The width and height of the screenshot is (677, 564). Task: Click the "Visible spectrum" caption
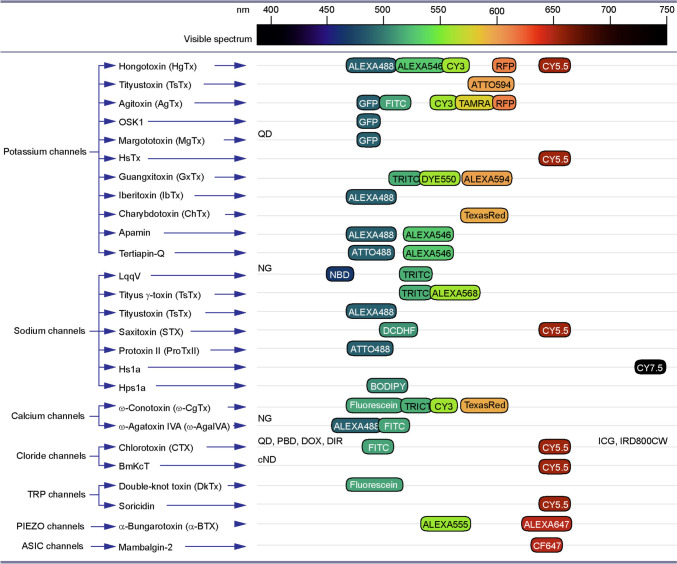point(218,39)
